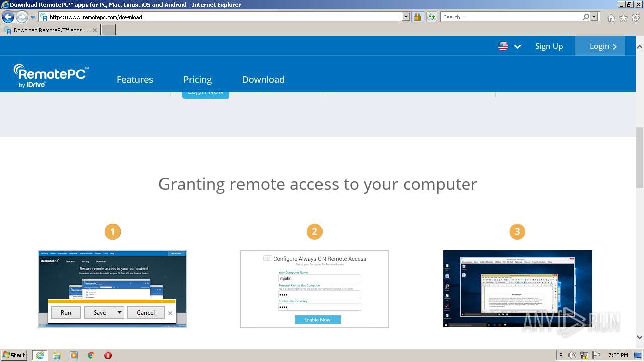Image resolution: width=644 pixels, height=362 pixels.
Task: Open Windows Media Player taskbar icon
Action: pos(74,355)
